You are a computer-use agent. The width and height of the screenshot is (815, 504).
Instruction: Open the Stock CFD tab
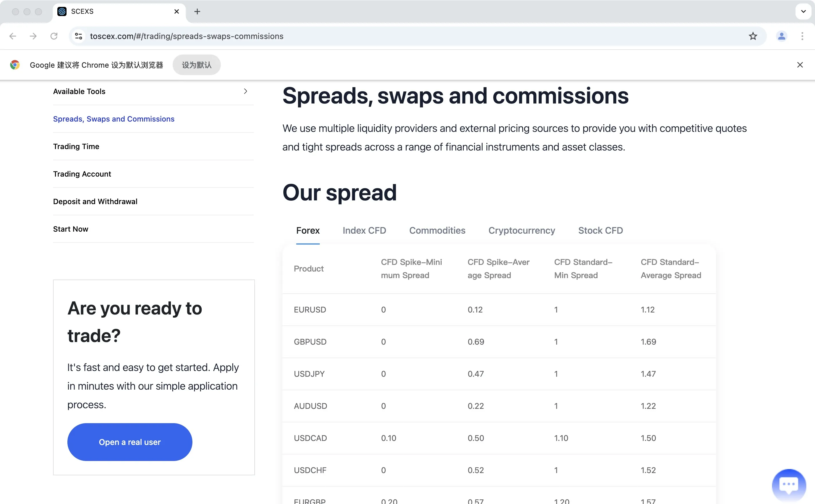(600, 230)
